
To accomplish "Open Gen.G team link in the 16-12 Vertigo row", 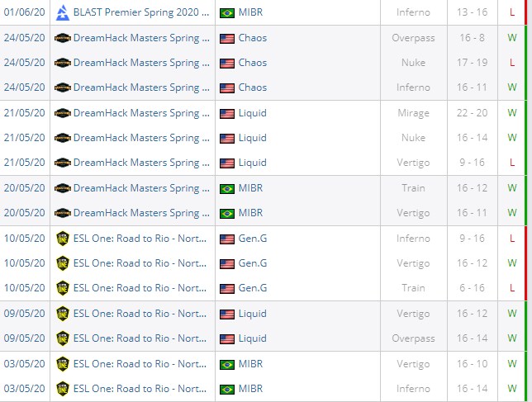I will (x=253, y=263).
